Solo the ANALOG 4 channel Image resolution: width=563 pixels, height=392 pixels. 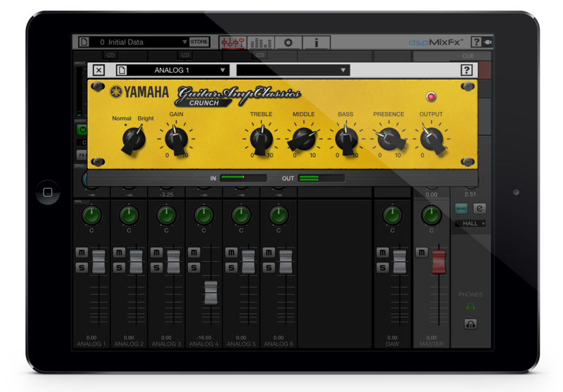(194, 267)
